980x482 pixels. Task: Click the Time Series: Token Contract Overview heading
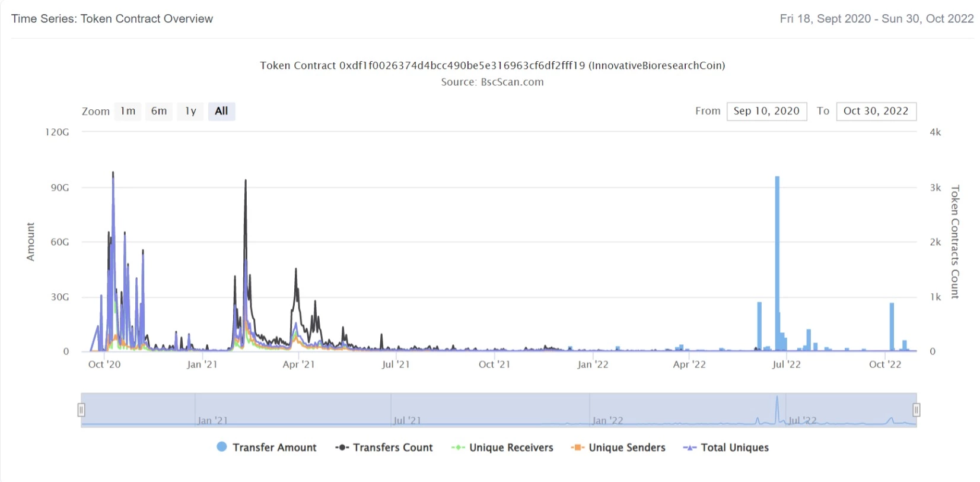coord(112,18)
